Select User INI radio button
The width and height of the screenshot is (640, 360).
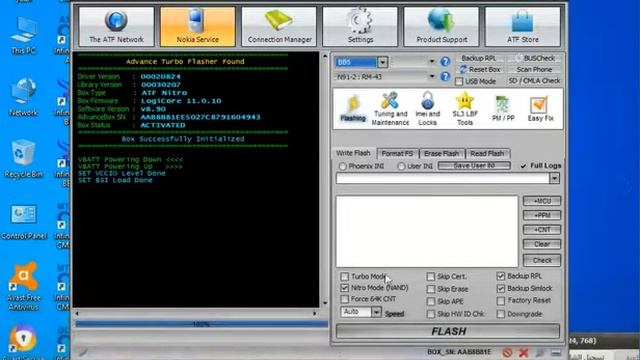pos(401,166)
